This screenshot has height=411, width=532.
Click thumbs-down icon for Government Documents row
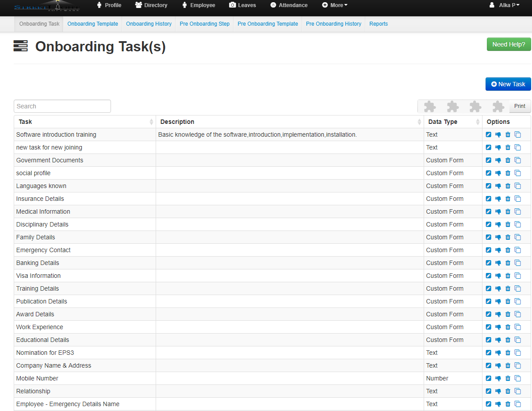(x=498, y=161)
